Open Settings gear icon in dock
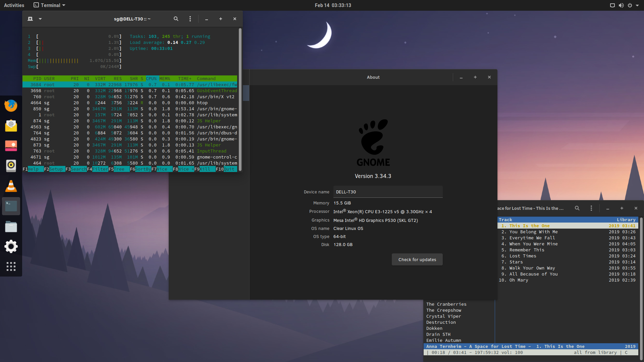This screenshot has width=644, height=362. click(11, 246)
